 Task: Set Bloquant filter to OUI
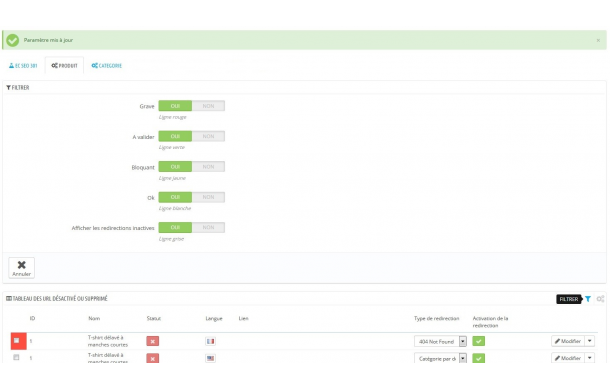click(x=175, y=167)
